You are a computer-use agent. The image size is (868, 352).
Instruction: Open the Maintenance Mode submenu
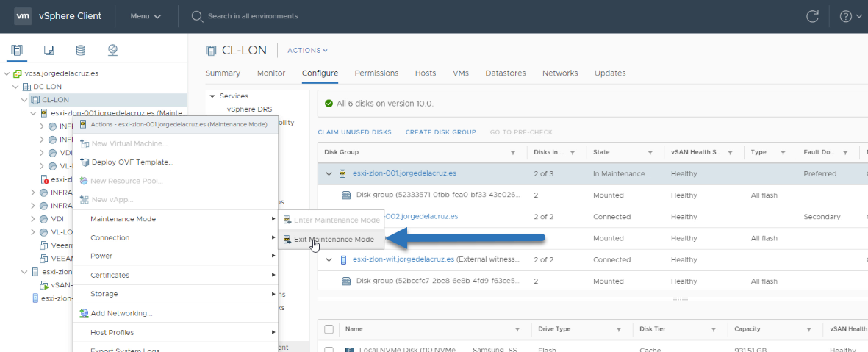pyautogui.click(x=176, y=218)
